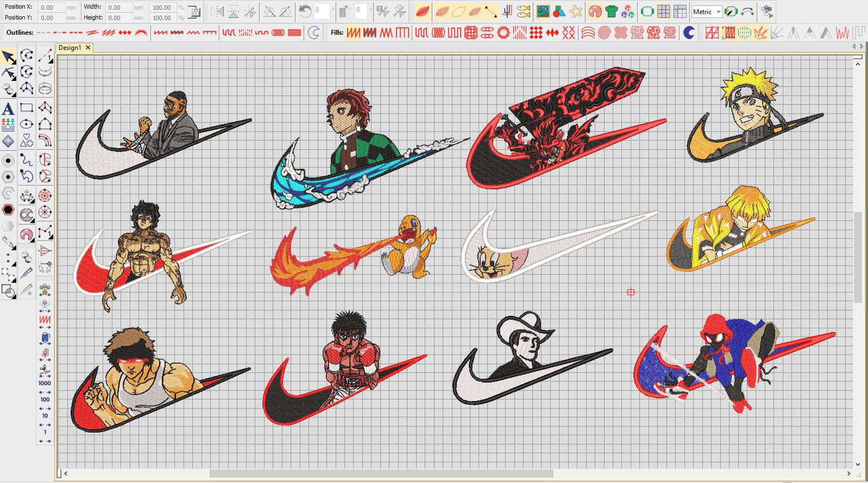This screenshot has height=483, width=868.
Task: Select the Select Object arrow tool
Action: click(8, 56)
